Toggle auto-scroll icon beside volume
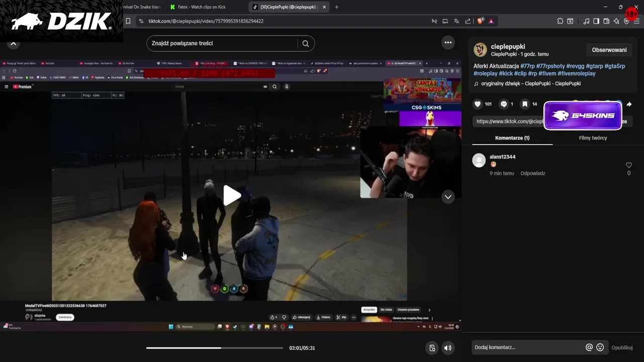This screenshot has height=362, width=644. pos(432,348)
